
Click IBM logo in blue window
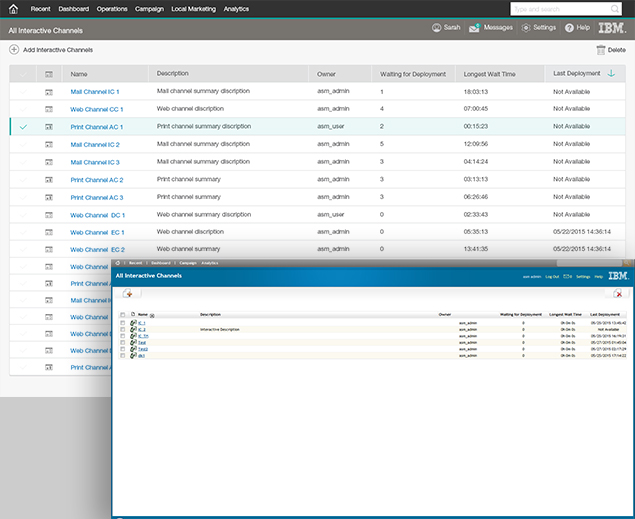(x=618, y=276)
